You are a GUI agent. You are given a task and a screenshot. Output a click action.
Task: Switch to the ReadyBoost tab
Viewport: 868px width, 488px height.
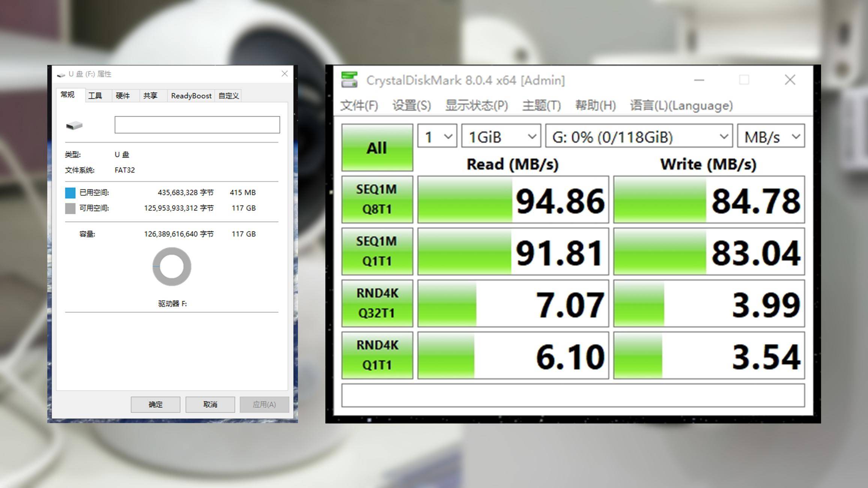pos(191,96)
